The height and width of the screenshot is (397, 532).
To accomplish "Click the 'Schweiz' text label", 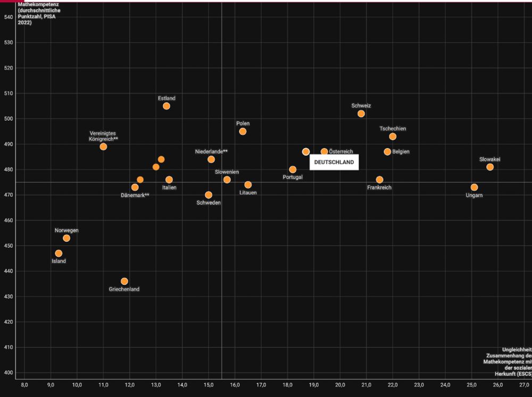I will [x=361, y=106].
